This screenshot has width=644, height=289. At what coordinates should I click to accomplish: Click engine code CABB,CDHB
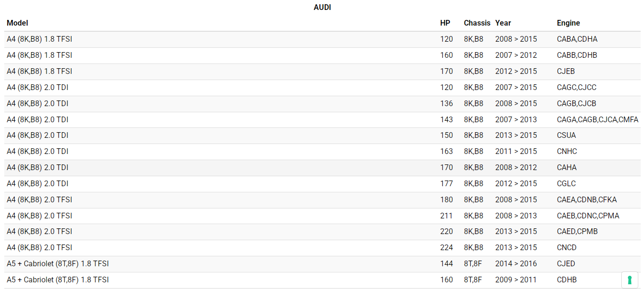pos(577,55)
